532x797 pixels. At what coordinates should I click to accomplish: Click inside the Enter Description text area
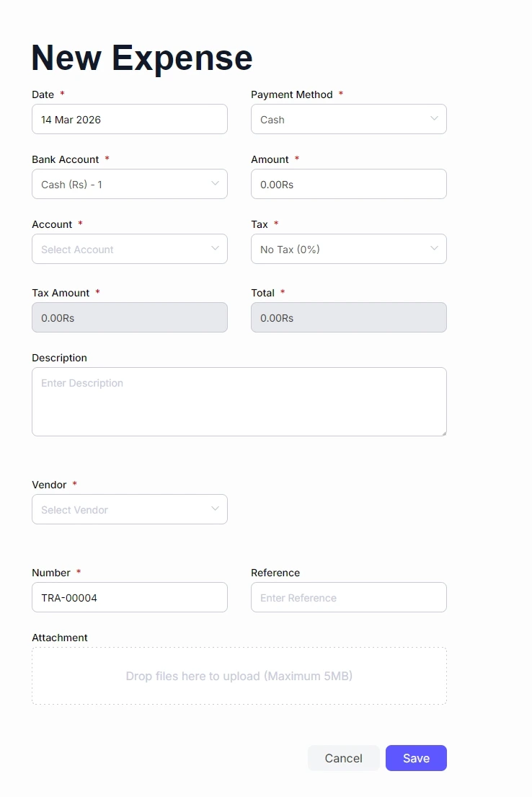point(239,401)
